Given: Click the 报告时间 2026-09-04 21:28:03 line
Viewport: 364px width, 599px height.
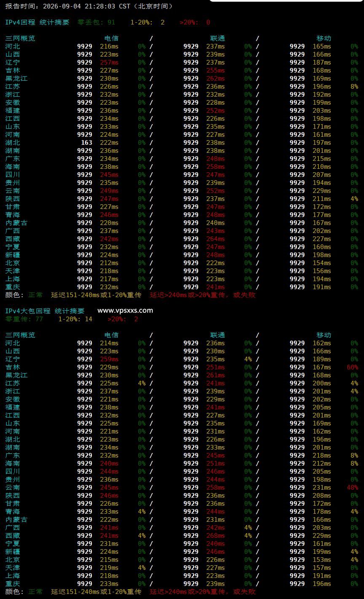Looking at the screenshot, I should click(x=89, y=6).
